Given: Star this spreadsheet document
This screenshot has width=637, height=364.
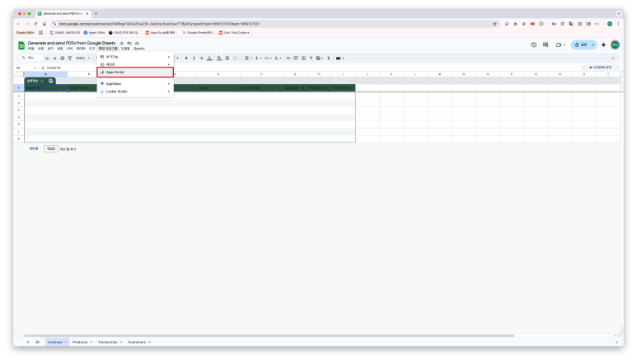Looking at the screenshot, I should (122, 43).
